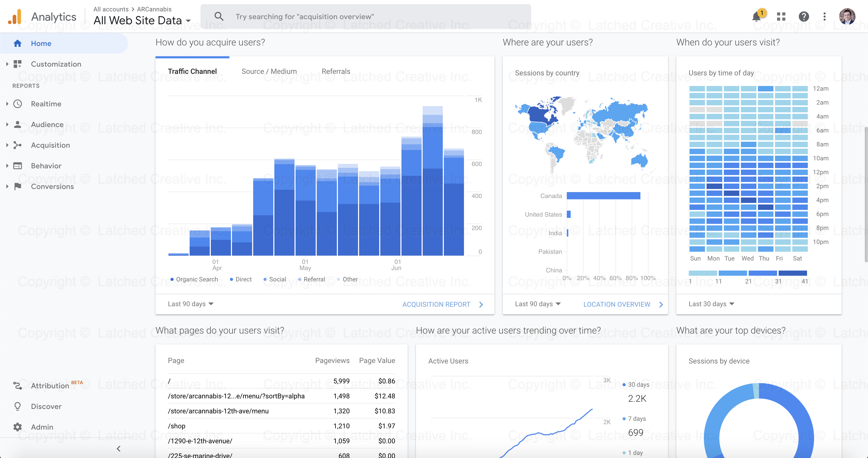Open the Behavior reports menu
868x458 pixels.
(x=46, y=166)
